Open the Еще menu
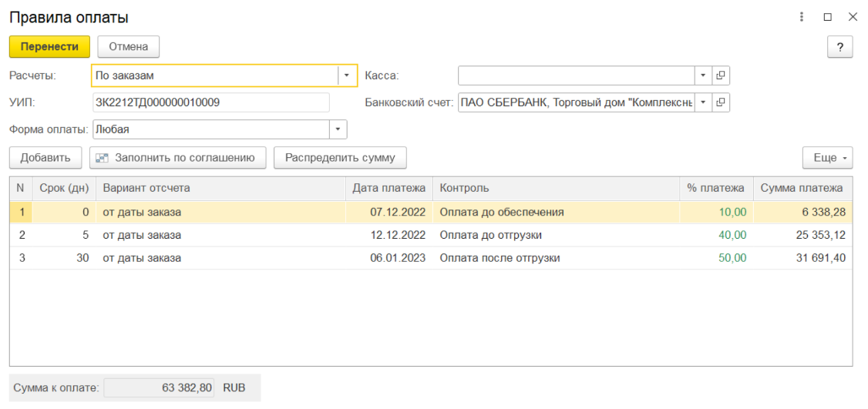Screen dimensions: 868x409 [828, 158]
